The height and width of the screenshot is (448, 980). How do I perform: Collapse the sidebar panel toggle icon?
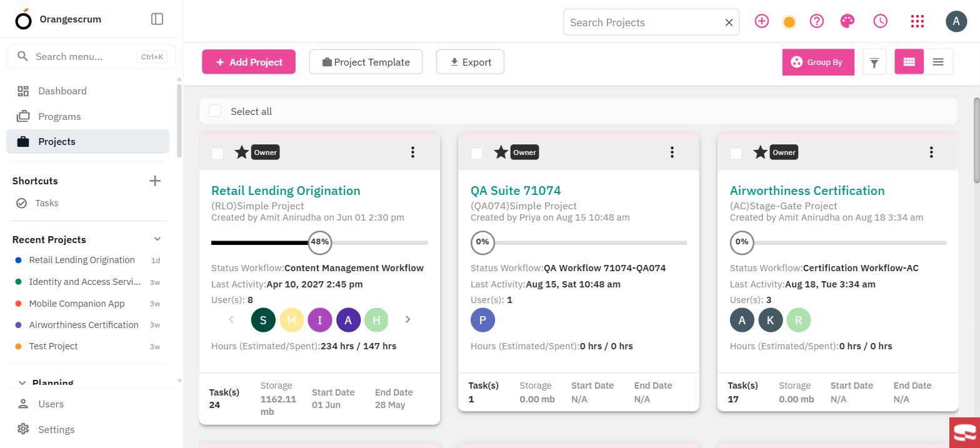pos(157,19)
